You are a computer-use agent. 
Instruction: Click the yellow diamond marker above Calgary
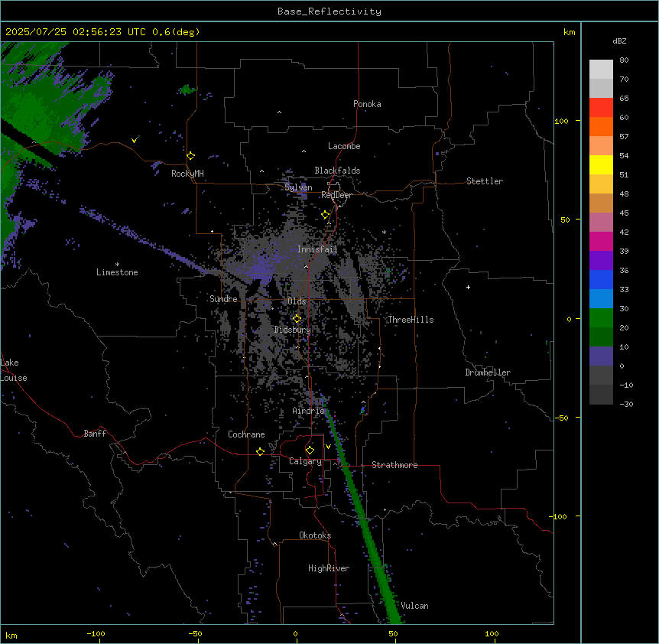[x=310, y=450]
